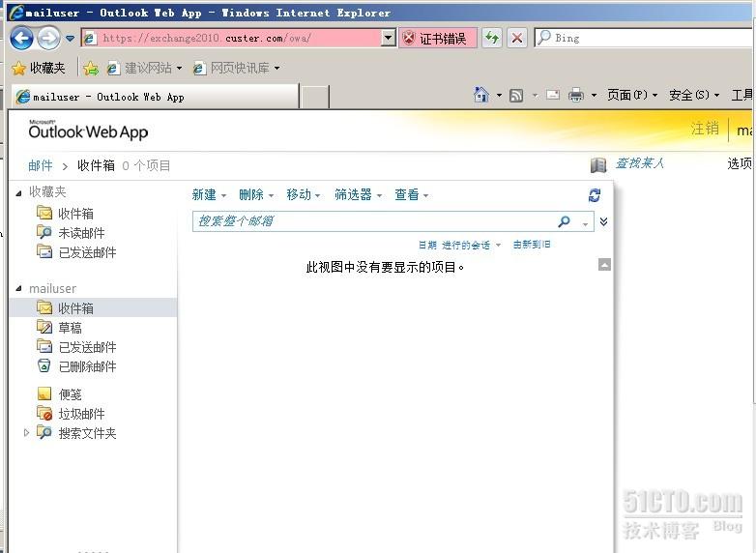This screenshot has width=756, height=553.
Task: Collapse the mailuser mailbox tree
Action: (x=18, y=289)
